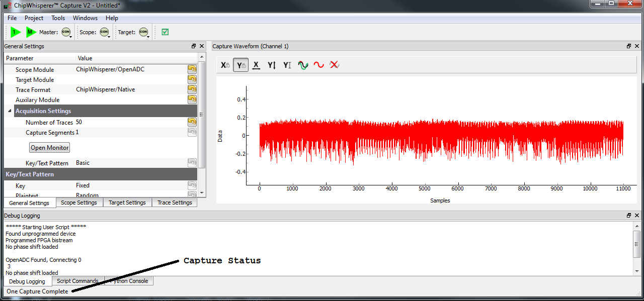Image resolution: width=644 pixels, height=301 pixels.
Task: Click the X autoscale icon in waveform toolbar
Action: coord(256,65)
